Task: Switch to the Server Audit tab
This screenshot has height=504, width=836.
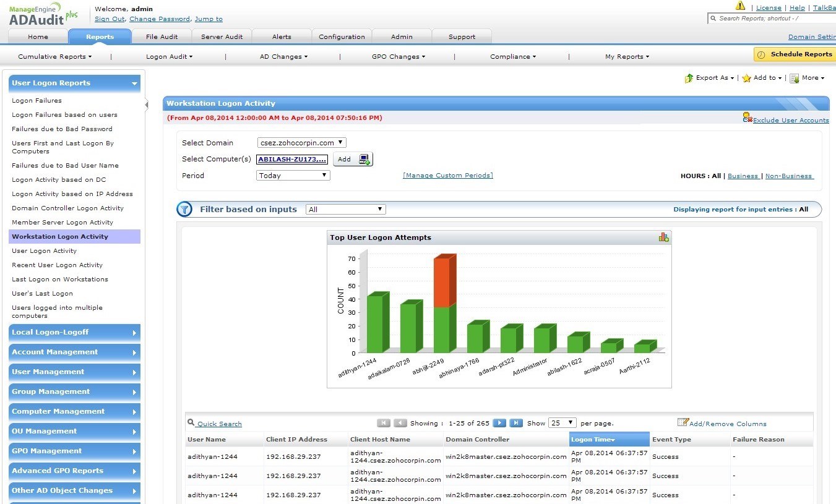Action: 222,36
